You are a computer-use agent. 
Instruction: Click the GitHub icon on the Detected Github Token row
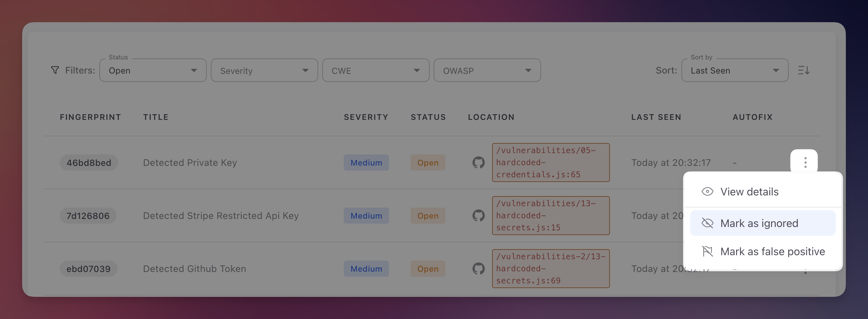(x=479, y=268)
